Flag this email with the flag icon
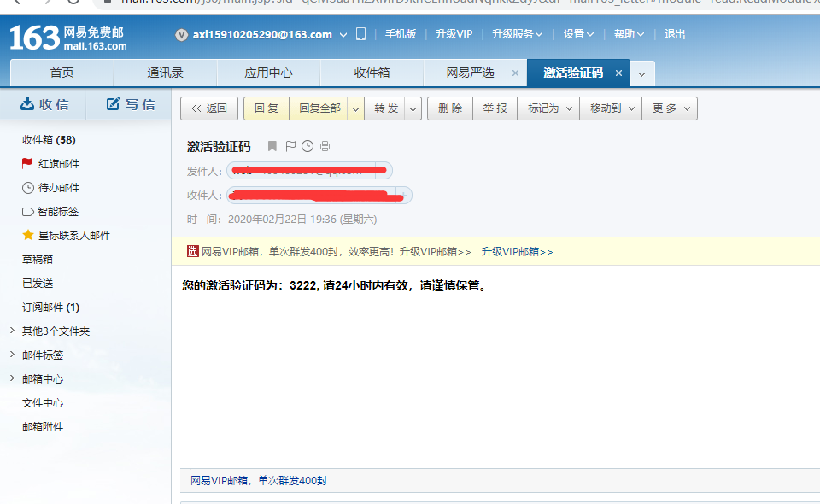This screenshot has width=820, height=504. click(x=290, y=146)
